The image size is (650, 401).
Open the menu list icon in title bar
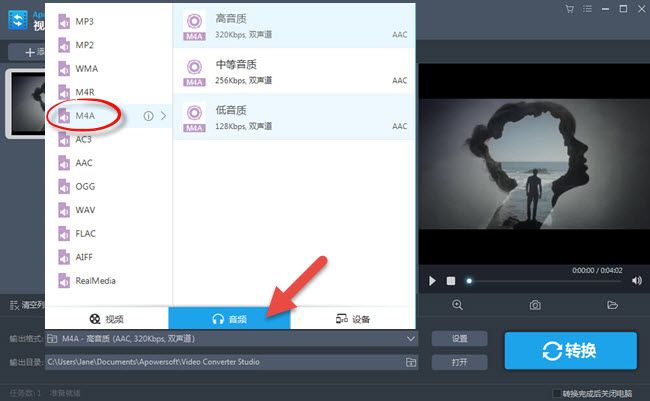point(587,9)
